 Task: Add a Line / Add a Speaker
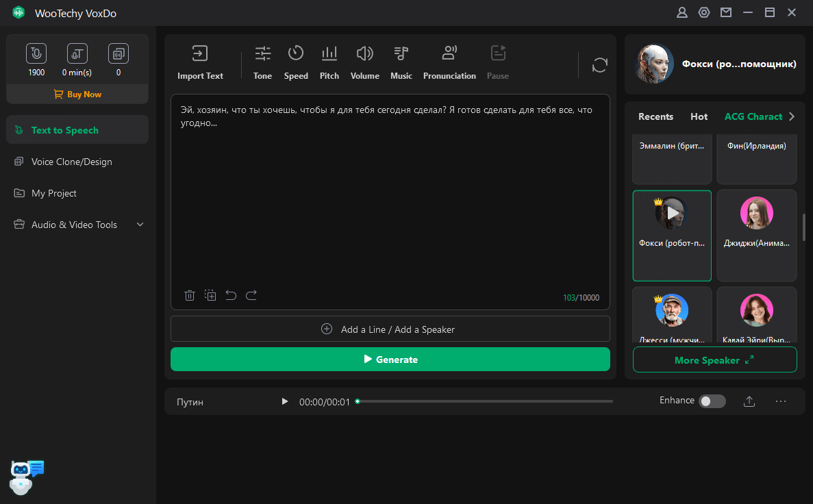[x=390, y=329]
